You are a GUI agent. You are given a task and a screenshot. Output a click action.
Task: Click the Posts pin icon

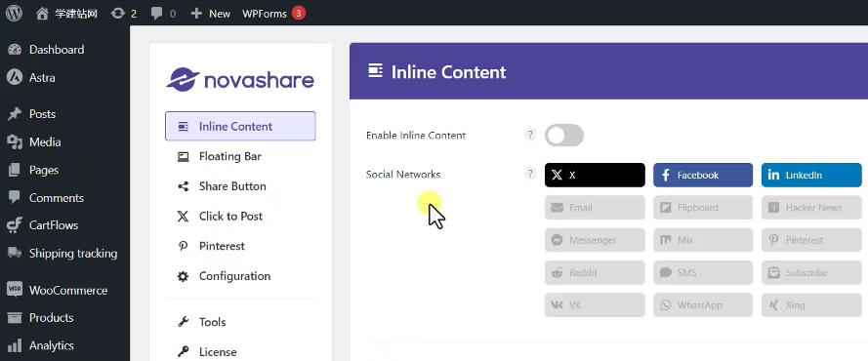tap(15, 114)
